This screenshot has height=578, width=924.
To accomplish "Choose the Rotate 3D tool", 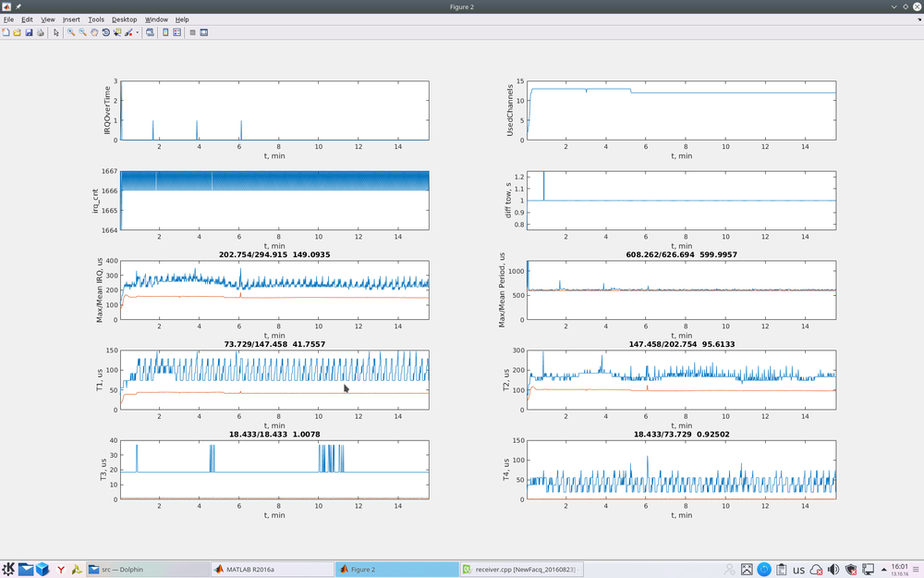I will pos(105,32).
